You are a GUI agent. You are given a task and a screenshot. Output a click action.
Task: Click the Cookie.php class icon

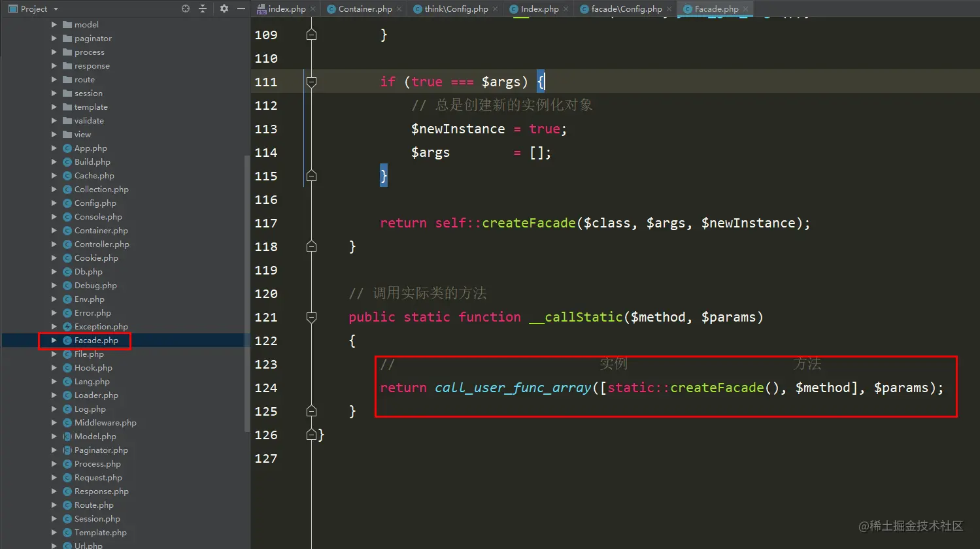point(67,258)
